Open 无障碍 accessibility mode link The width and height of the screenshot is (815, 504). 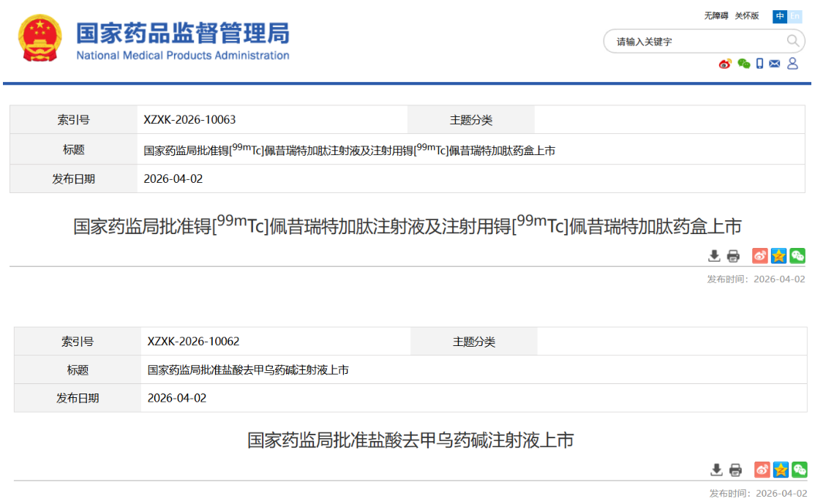coord(716,15)
